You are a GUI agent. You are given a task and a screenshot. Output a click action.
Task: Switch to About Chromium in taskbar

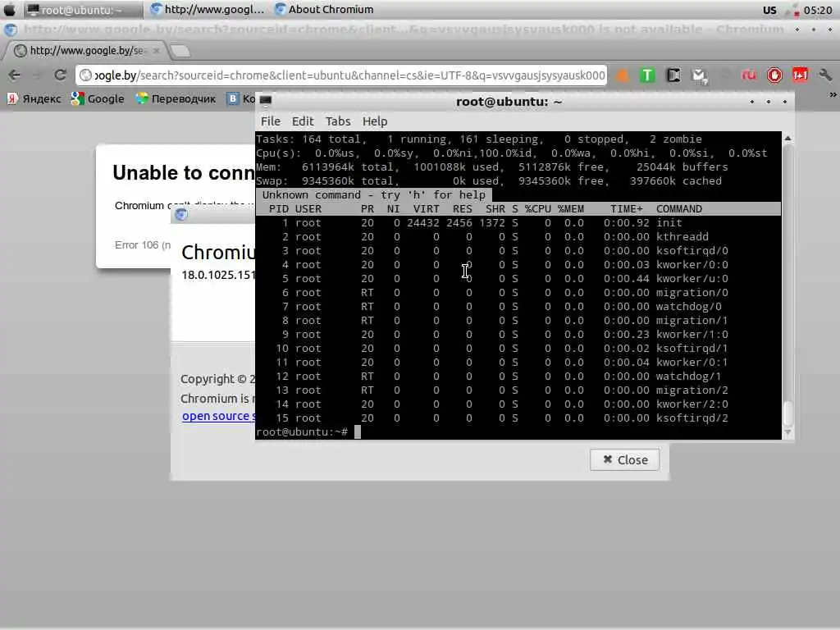324,10
